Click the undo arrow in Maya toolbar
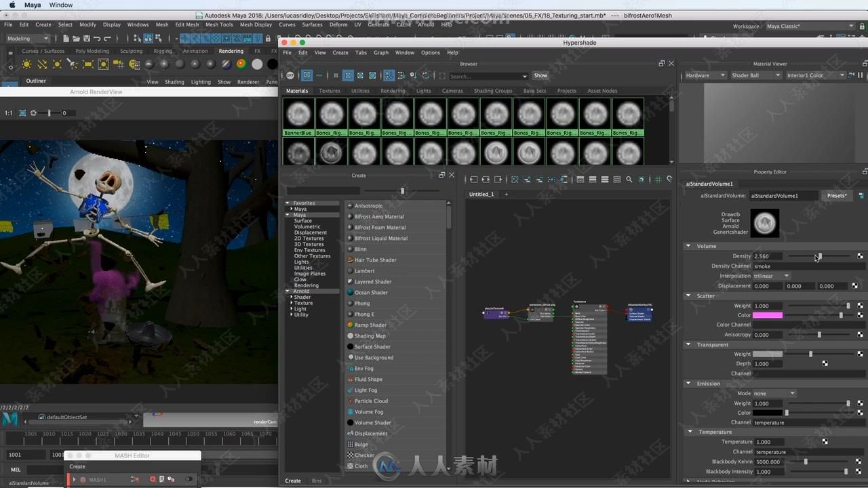The image size is (868, 488). tap(97, 39)
